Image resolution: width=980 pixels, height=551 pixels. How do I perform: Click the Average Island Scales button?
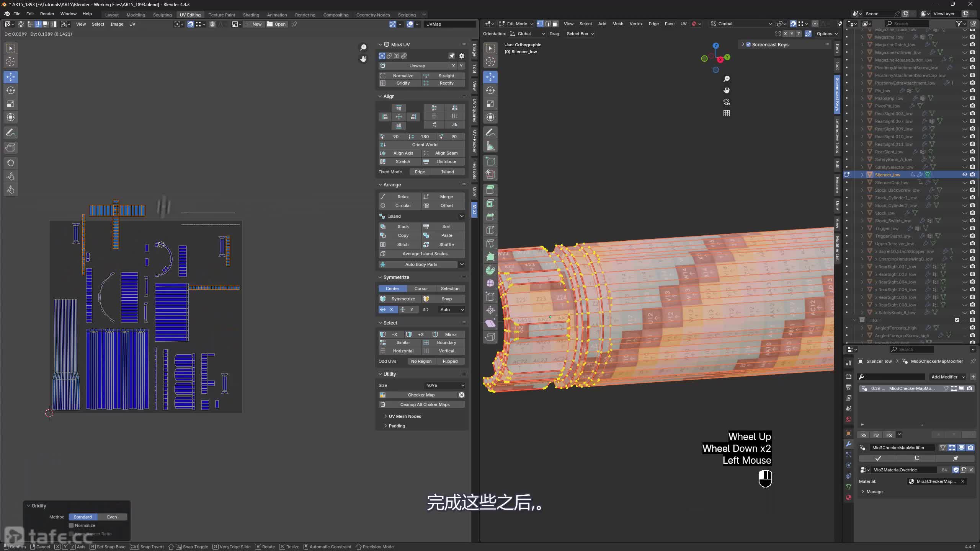coord(422,254)
